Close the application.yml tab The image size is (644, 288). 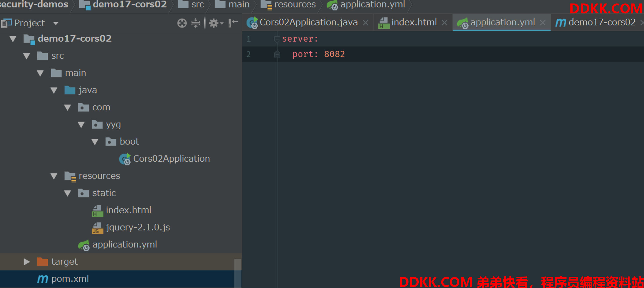542,23
